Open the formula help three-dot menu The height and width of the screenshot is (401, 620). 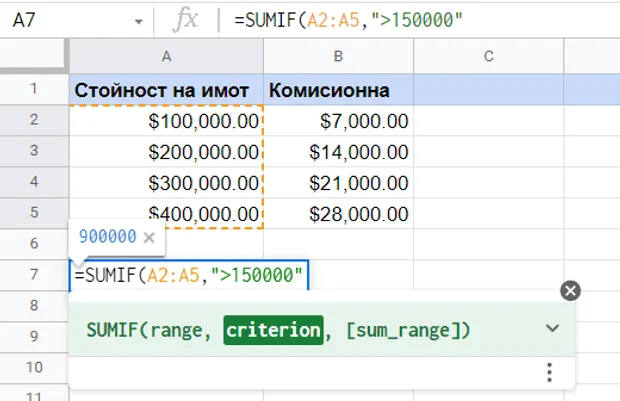tap(549, 372)
